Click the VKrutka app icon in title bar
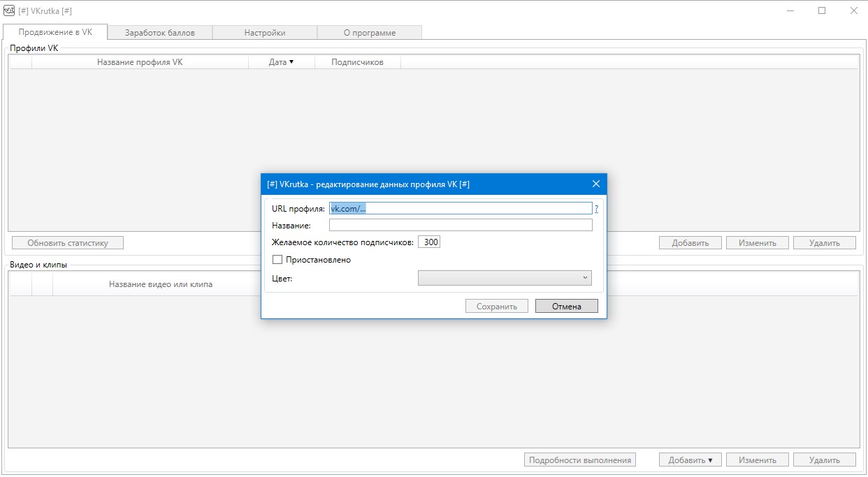 9,10
